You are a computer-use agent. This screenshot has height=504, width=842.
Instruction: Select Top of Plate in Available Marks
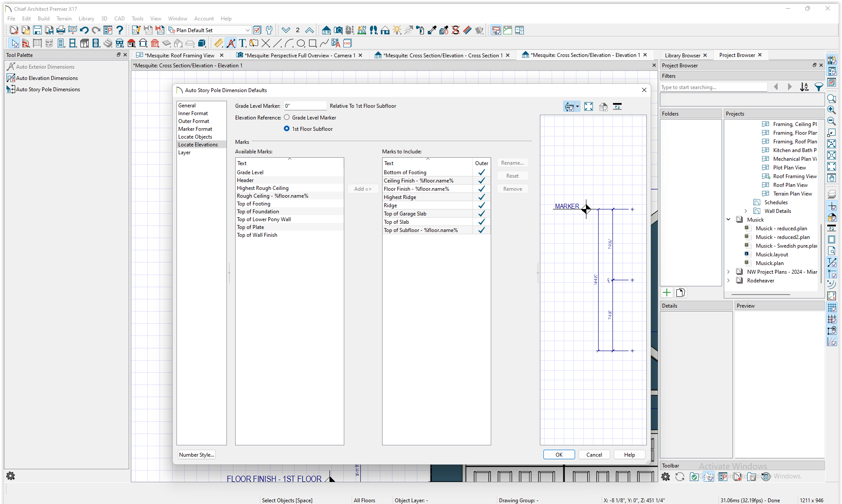[250, 227]
